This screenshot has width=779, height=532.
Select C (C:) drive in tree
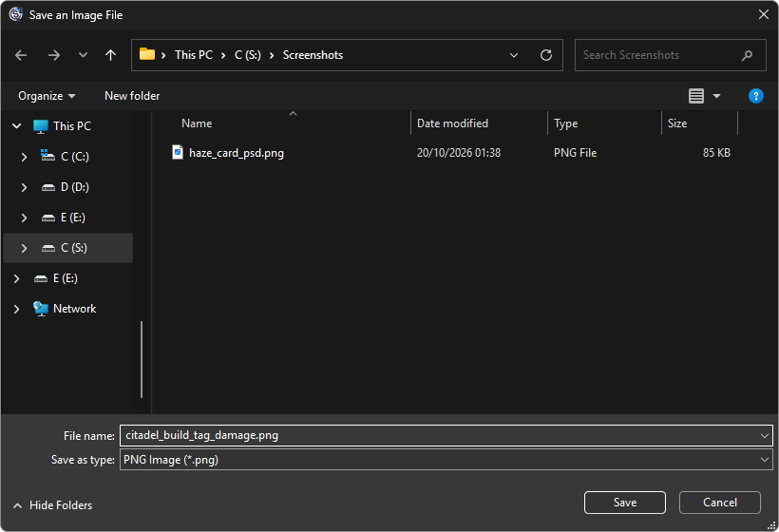pos(74,157)
